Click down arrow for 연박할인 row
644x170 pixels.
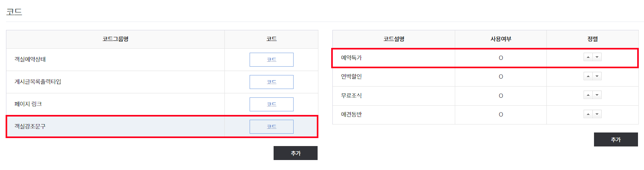[597, 76]
